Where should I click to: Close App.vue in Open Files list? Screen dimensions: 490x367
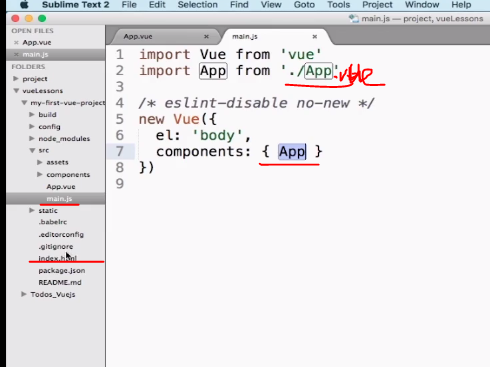pyautogui.click(x=16, y=43)
